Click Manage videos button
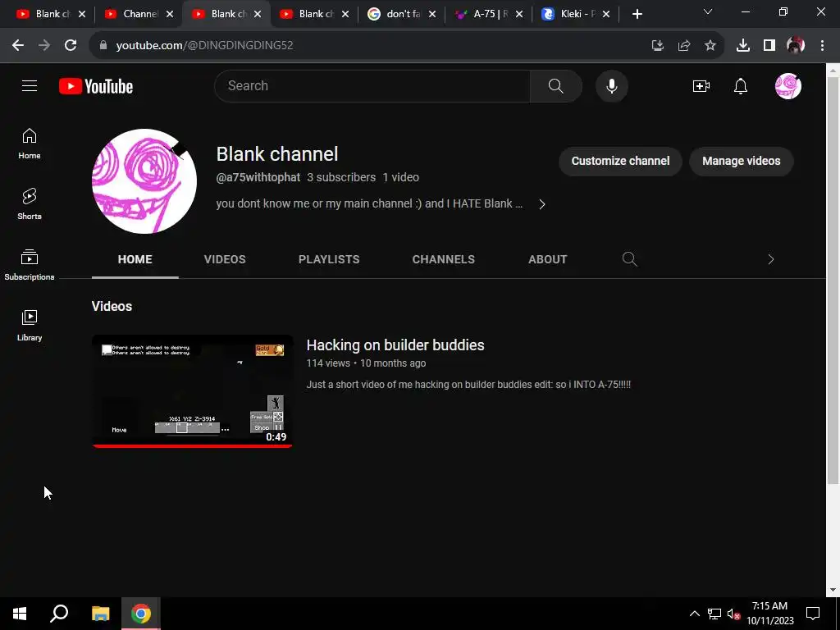Viewport: 840px width, 630px height. click(741, 162)
